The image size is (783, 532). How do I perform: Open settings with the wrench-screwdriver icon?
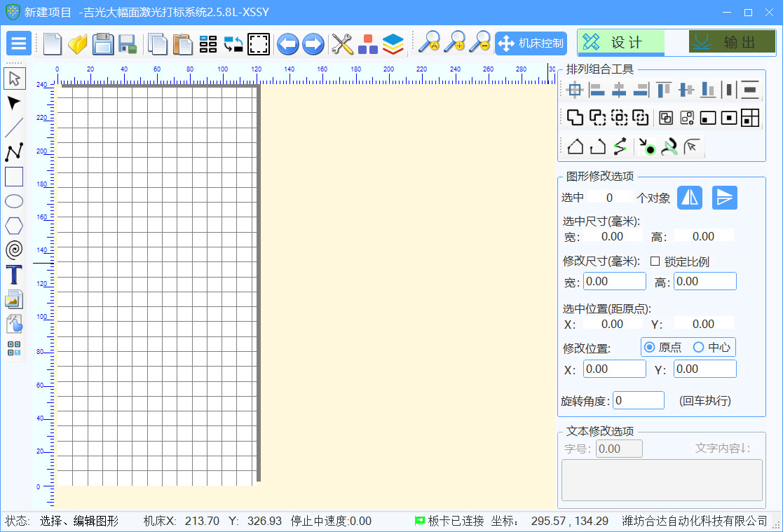click(x=342, y=43)
